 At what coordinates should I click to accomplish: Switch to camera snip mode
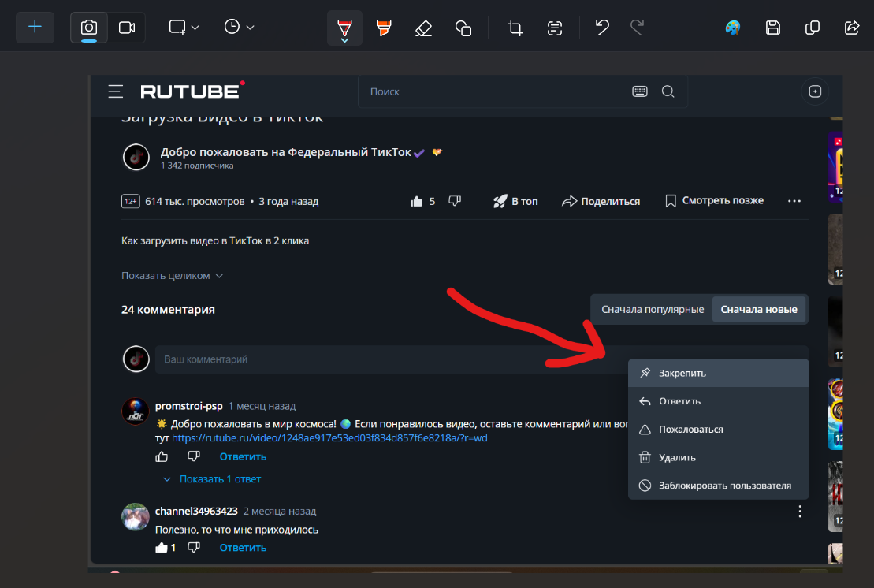pyautogui.click(x=89, y=28)
